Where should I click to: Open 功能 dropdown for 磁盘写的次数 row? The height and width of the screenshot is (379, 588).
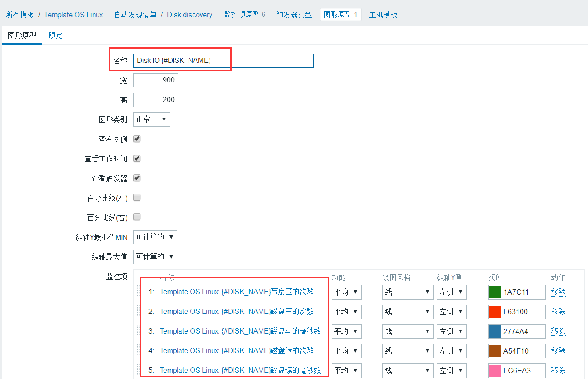pyautogui.click(x=346, y=312)
